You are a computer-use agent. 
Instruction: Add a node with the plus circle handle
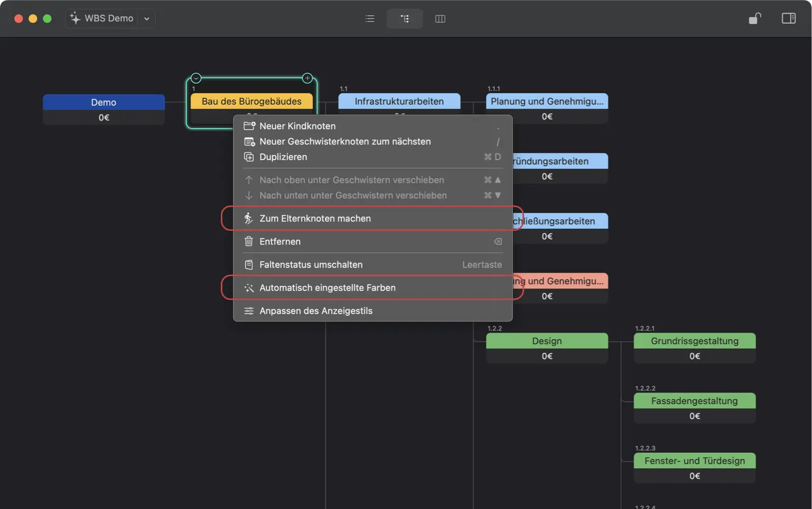point(307,78)
